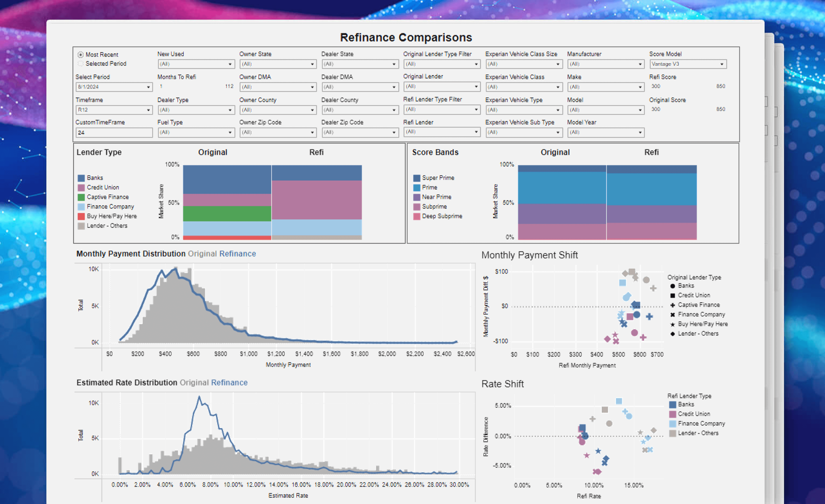The height and width of the screenshot is (504, 825).
Task: Click Refinance label in Monthly Payment Distribution title
Action: [x=237, y=254]
